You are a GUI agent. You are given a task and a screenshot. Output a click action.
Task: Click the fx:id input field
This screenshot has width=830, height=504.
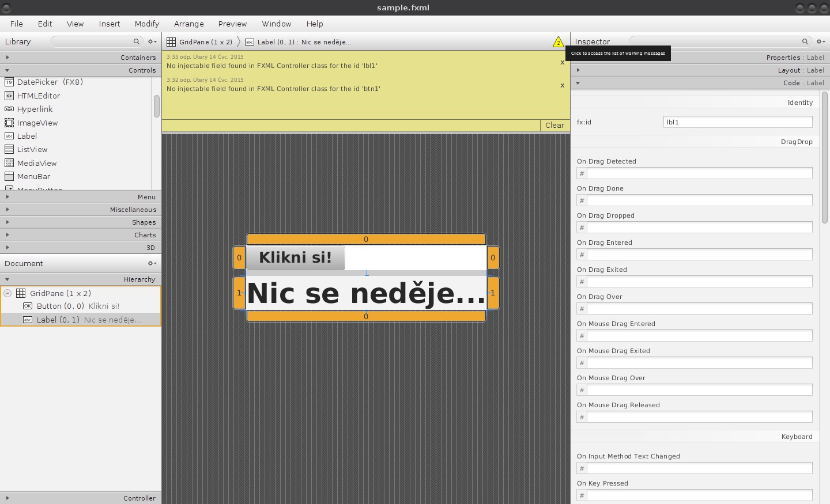(738, 122)
